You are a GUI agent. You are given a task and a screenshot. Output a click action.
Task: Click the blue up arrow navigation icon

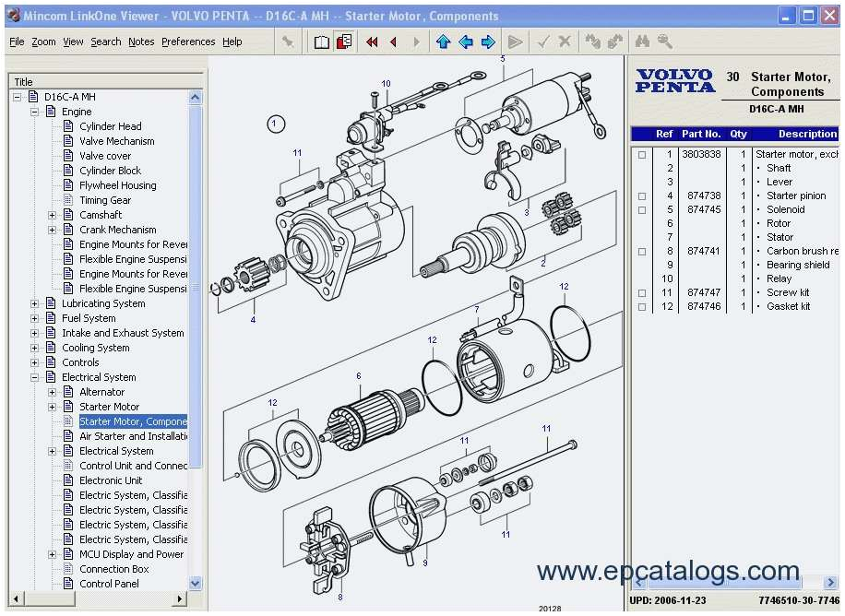(x=443, y=41)
